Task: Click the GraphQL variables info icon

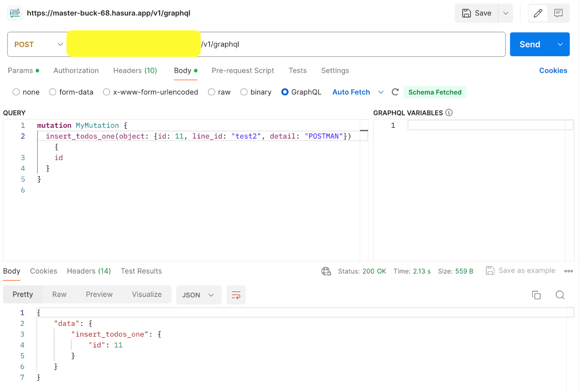Action: pos(449,112)
